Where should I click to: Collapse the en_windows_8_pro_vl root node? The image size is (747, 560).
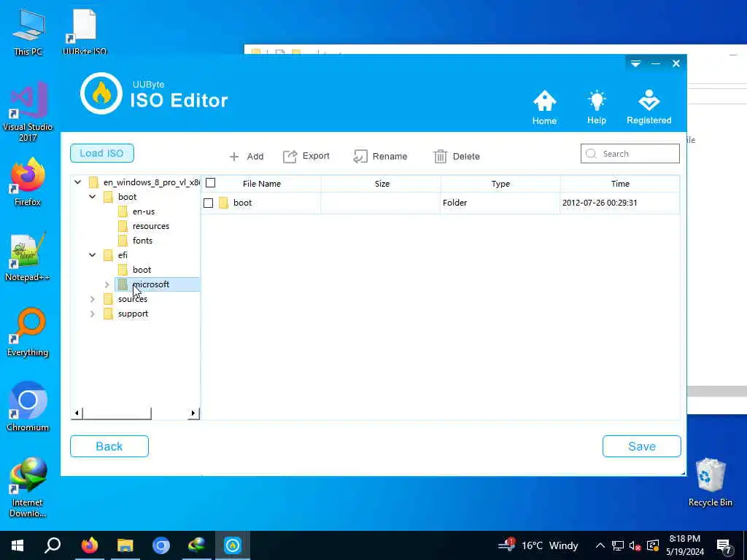point(77,182)
